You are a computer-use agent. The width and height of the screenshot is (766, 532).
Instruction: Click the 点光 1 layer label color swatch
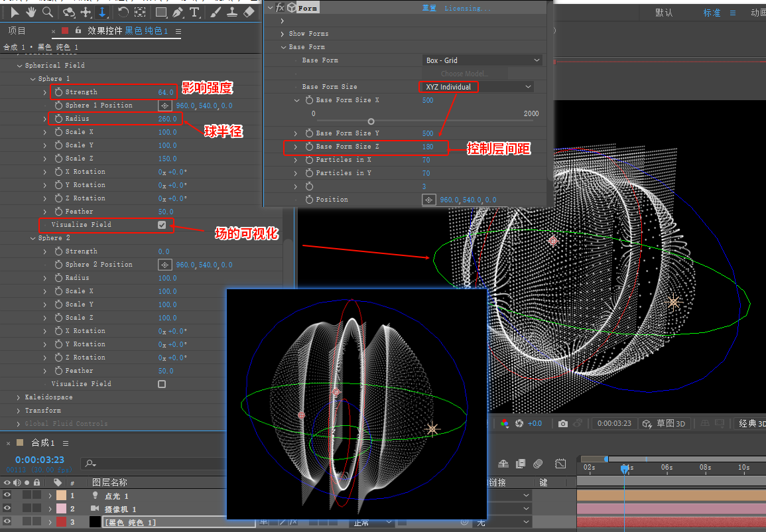[x=61, y=496]
